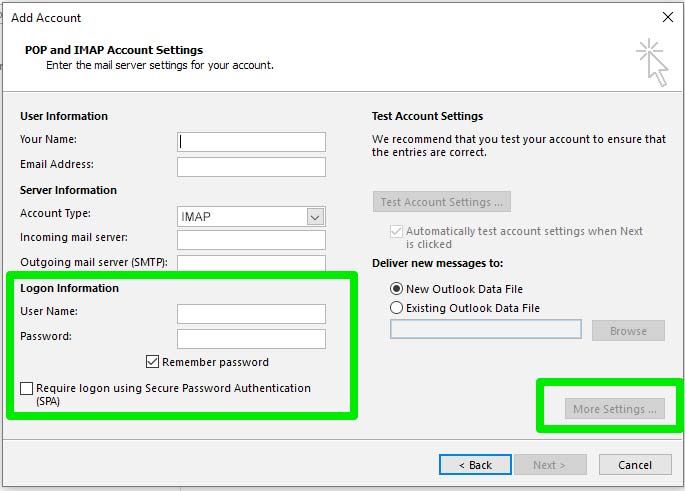
Task: Focus the Outgoing mail server (SMTP) field
Action: [251, 263]
